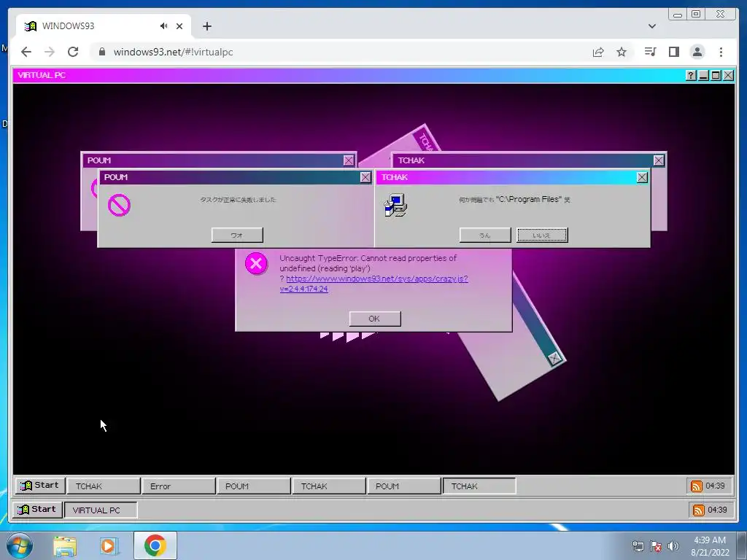The height and width of the screenshot is (560, 747).
Task: Click the prohibited sign icon in POUM dialog
Action: 119,205
